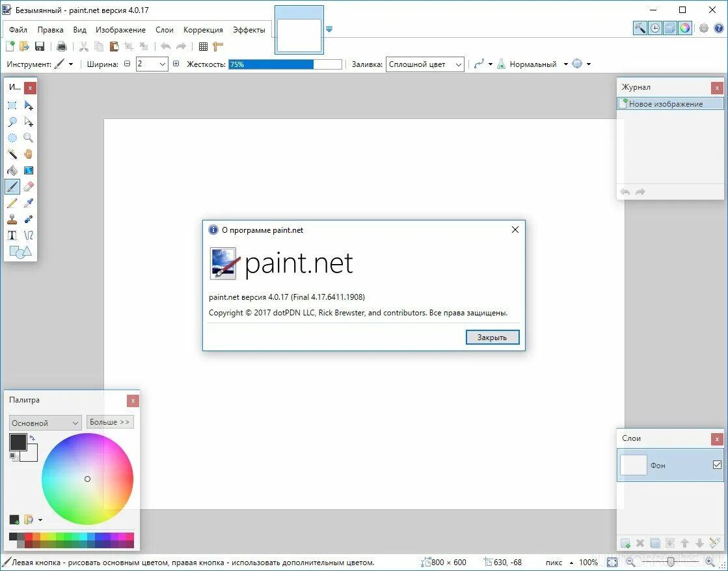The height and width of the screenshot is (571, 728).
Task: Toggle the rulers display
Action: [218, 46]
